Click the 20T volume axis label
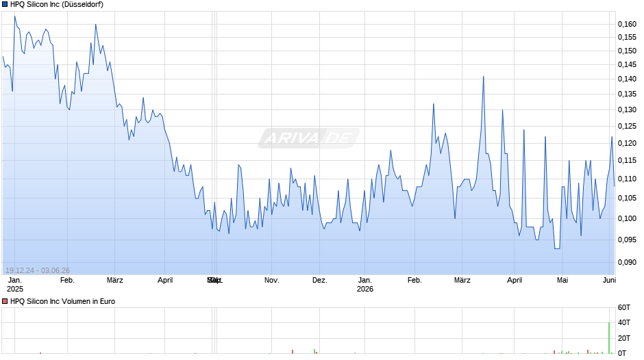 click(x=624, y=338)
